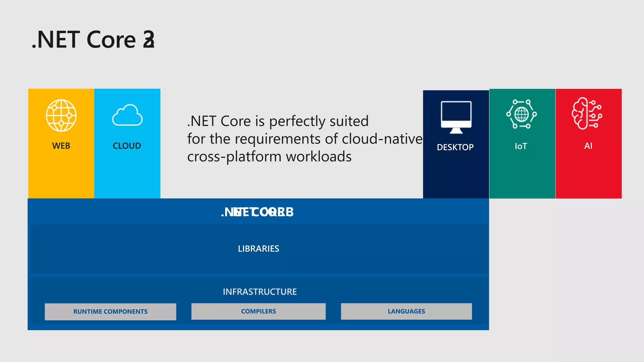Click the 'perfectly suited' description paragraph
This screenshot has width=644, height=362.
[x=304, y=139]
